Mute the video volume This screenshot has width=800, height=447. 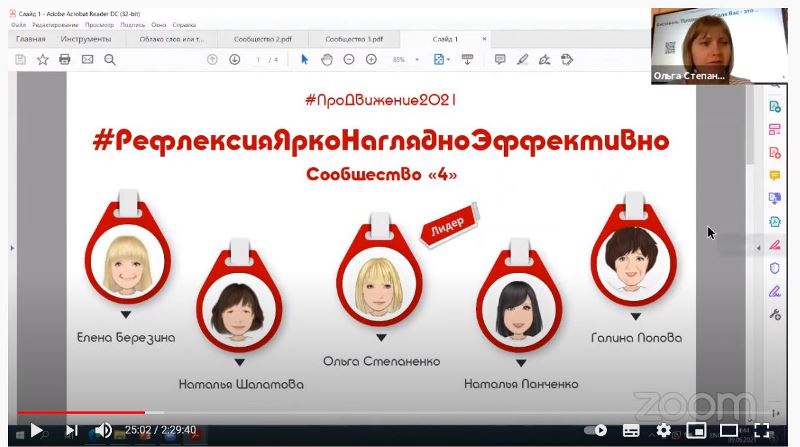(x=103, y=431)
